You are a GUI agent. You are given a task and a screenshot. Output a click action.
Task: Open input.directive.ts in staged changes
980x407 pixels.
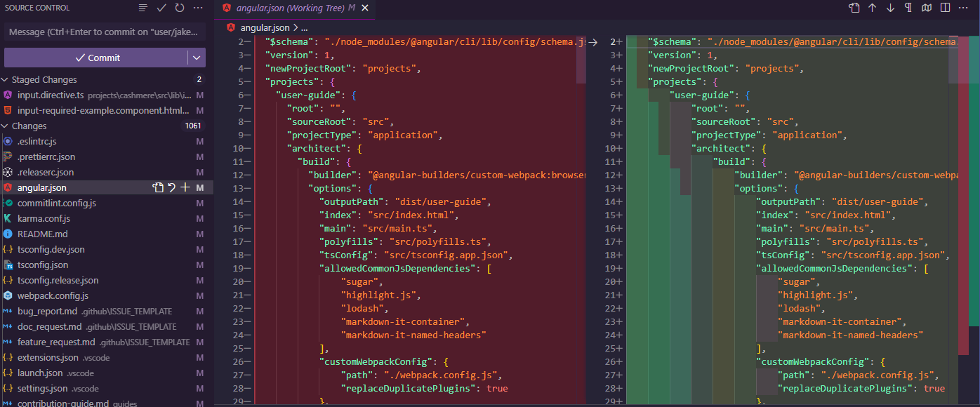point(107,95)
